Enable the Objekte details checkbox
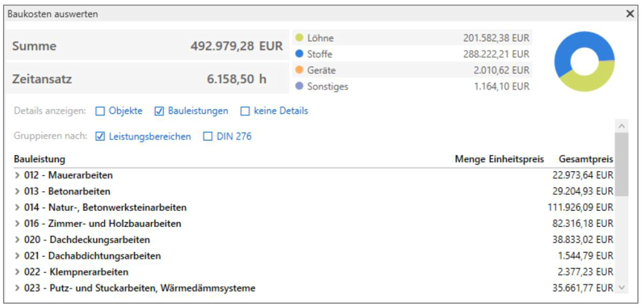644x308 pixels. (x=100, y=111)
